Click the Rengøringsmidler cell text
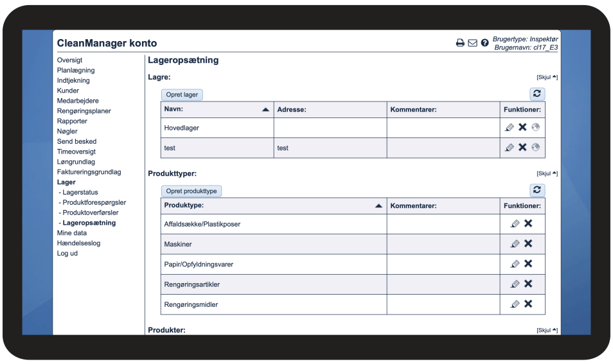This screenshot has height=364, width=613. point(191,305)
